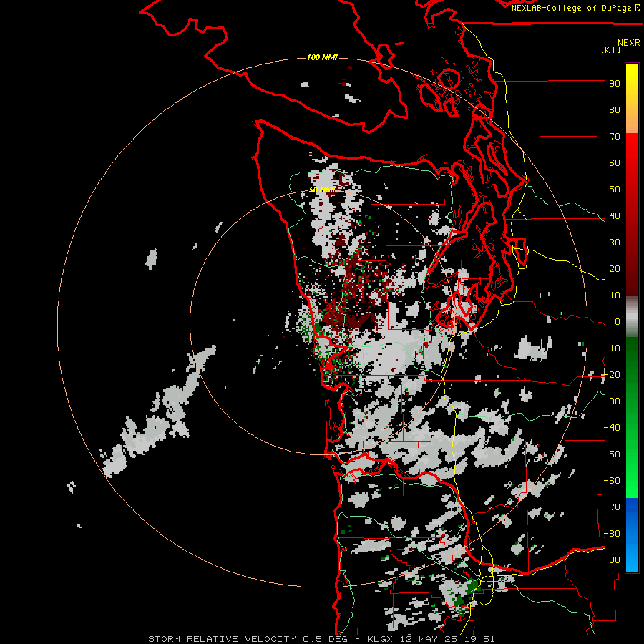Click the "-50" value on the velocity scale

pos(612,454)
